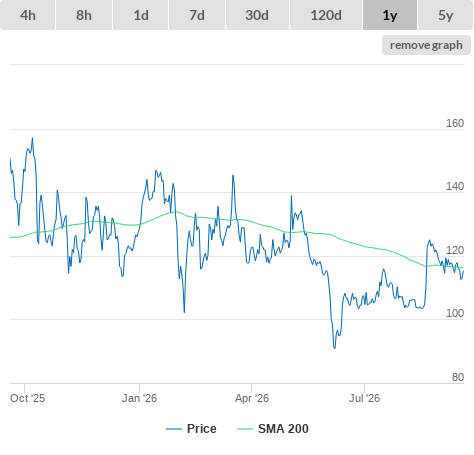Click the remove graph button

426,45
